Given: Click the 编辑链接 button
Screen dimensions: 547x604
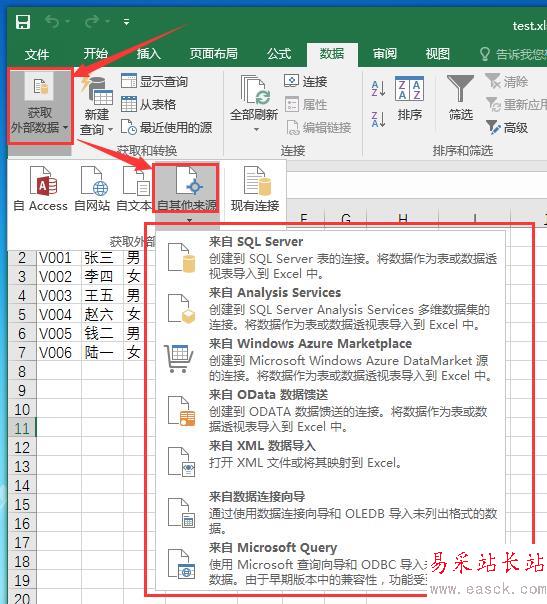Looking at the screenshot, I should [x=319, y=128].
